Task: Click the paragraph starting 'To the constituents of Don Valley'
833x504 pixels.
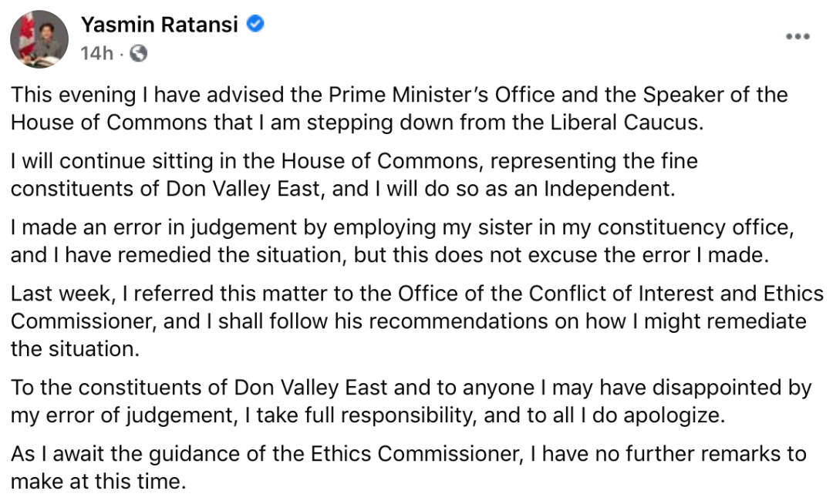Action: pos(411,401)
